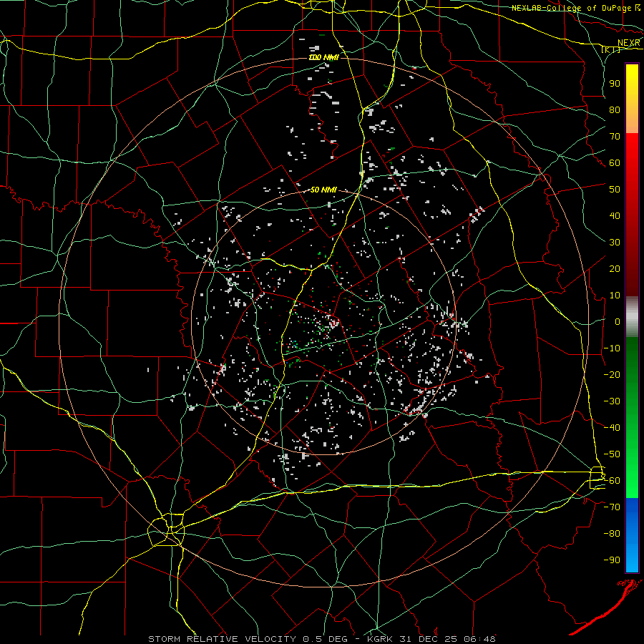Click the 80 value on velocity scale
The image size is (644, 644).
(615, 109)
